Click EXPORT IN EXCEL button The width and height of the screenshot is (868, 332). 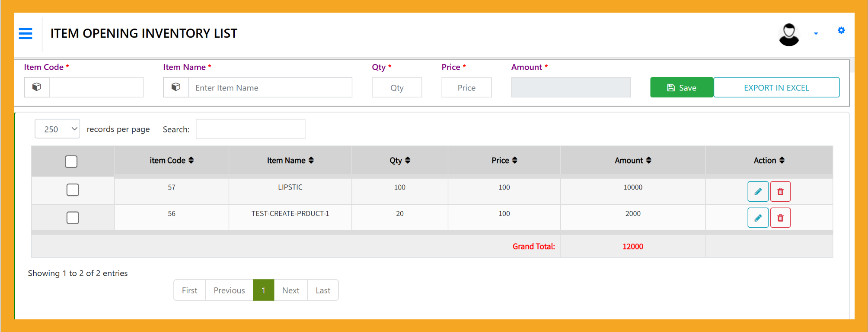(x=776, y=87)
